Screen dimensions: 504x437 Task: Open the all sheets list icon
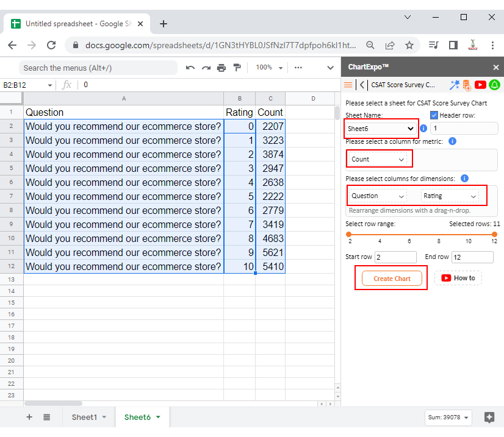pyautogui.click(x=46, y=417)
